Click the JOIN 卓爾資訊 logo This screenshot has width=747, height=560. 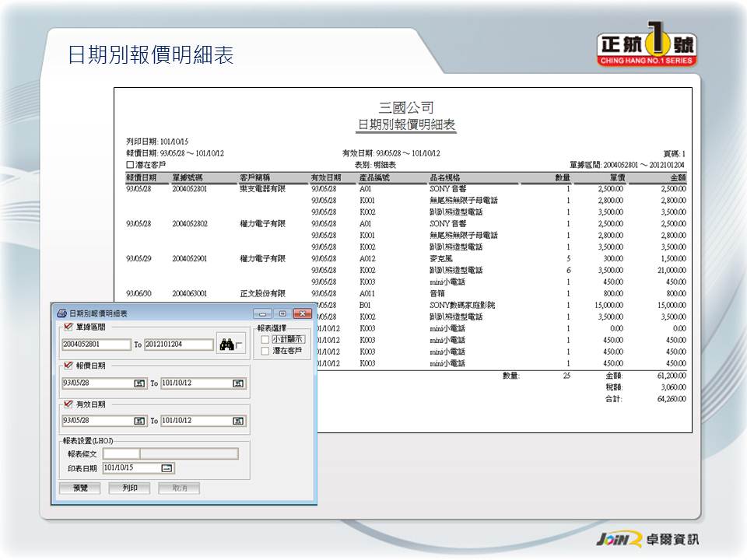647,539
